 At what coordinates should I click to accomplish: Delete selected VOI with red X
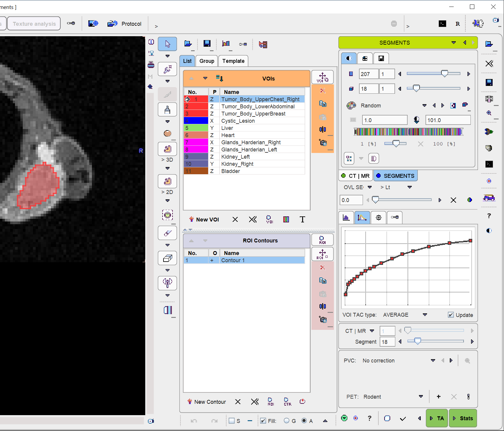coord(323,91)
